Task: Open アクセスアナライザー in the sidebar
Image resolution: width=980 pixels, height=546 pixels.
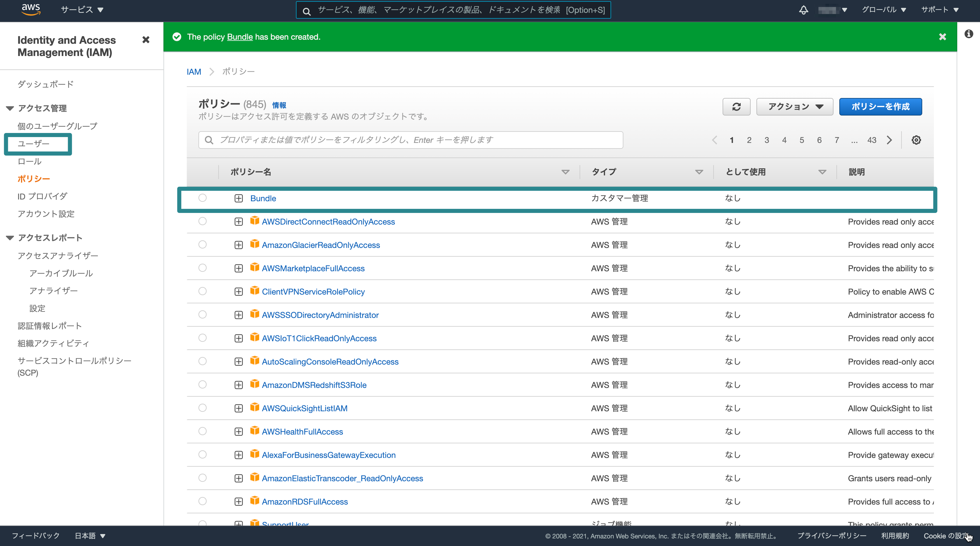Action: pyautogui.click(x=58, y=256)
